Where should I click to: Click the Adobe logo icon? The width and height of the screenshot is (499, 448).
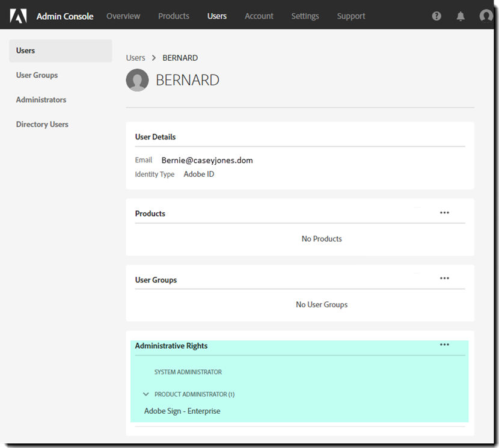pos(18,16)
